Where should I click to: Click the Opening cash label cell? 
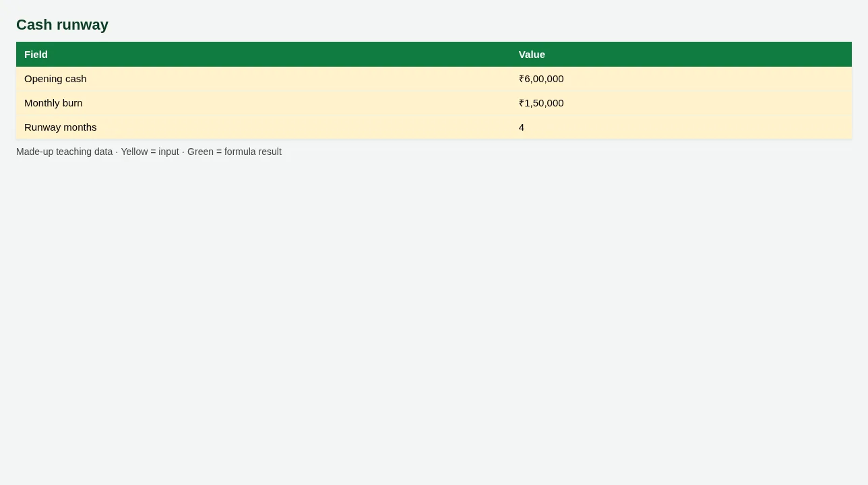[263, 79]
